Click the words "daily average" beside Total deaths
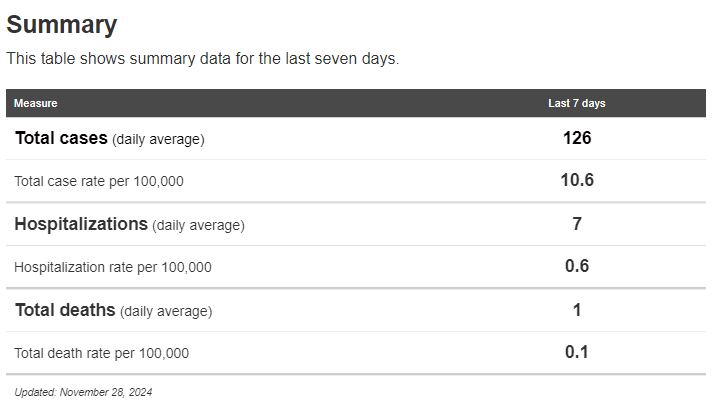716x420 pixels. (166, 312)
